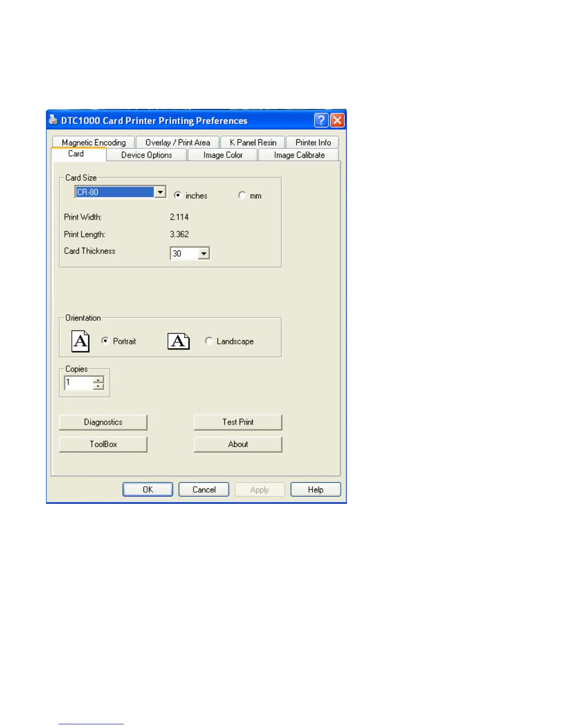
Task: Click the printer icon in title bar
Action: [53, 120]
